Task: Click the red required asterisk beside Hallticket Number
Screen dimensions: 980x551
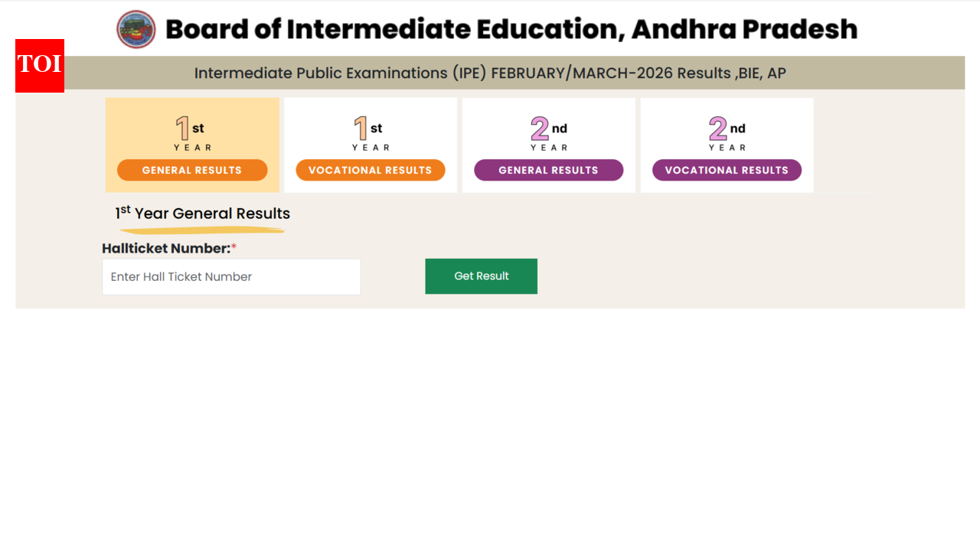Action: tap(234, 247)
